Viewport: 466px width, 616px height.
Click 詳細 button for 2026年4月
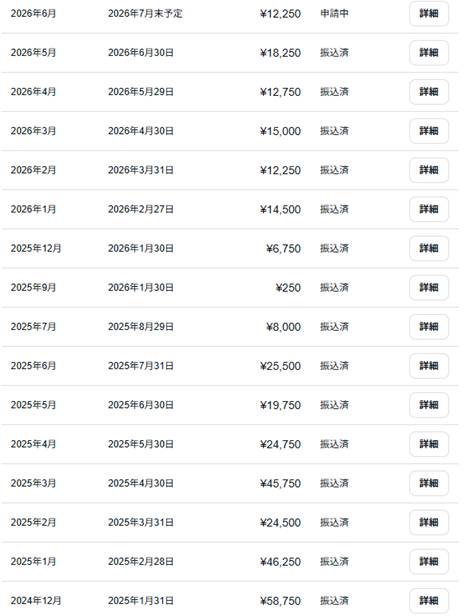tap(429, 92)
